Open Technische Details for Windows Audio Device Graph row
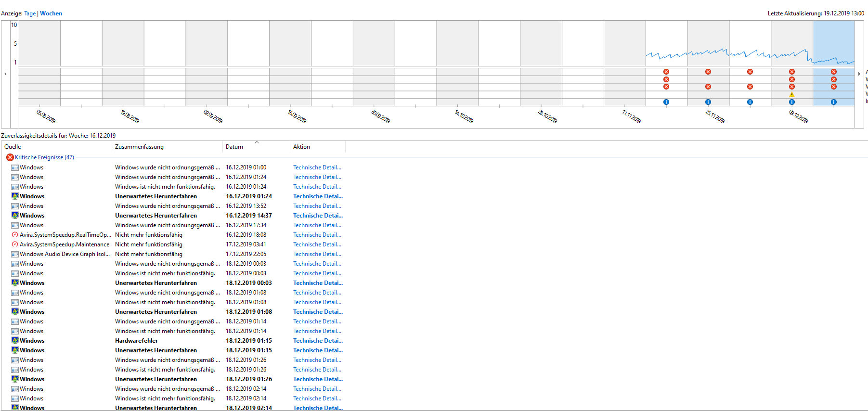Screen dimensions: 868x411 click(317, 254)
